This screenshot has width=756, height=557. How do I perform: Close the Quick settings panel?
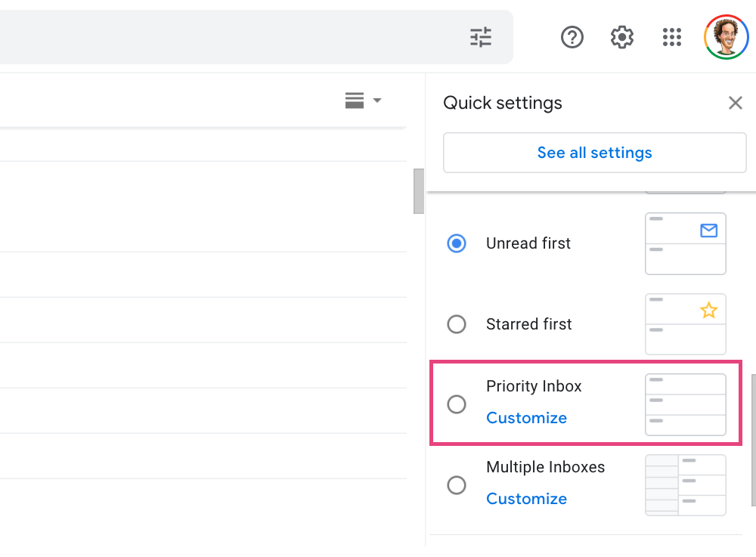point(735,103)
